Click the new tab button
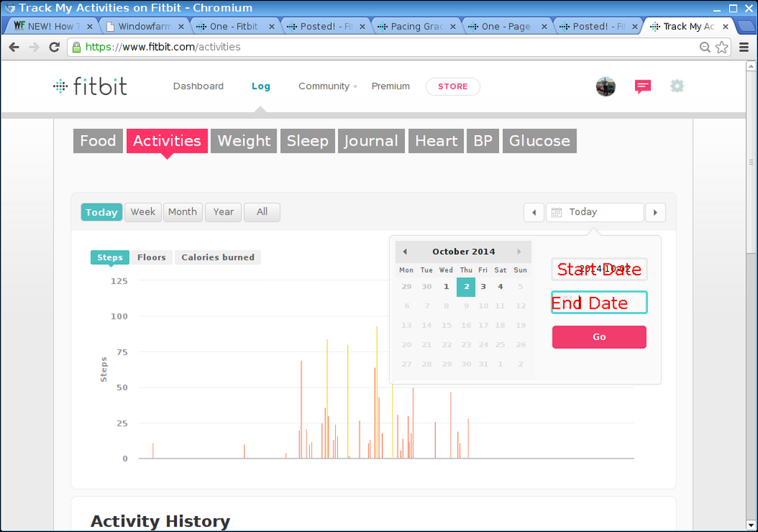The image size is (758, 532). point(747,26)
